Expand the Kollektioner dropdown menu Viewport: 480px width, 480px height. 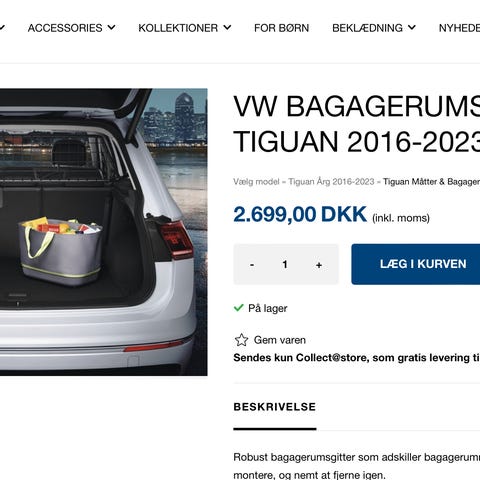[x=185, y=28]
